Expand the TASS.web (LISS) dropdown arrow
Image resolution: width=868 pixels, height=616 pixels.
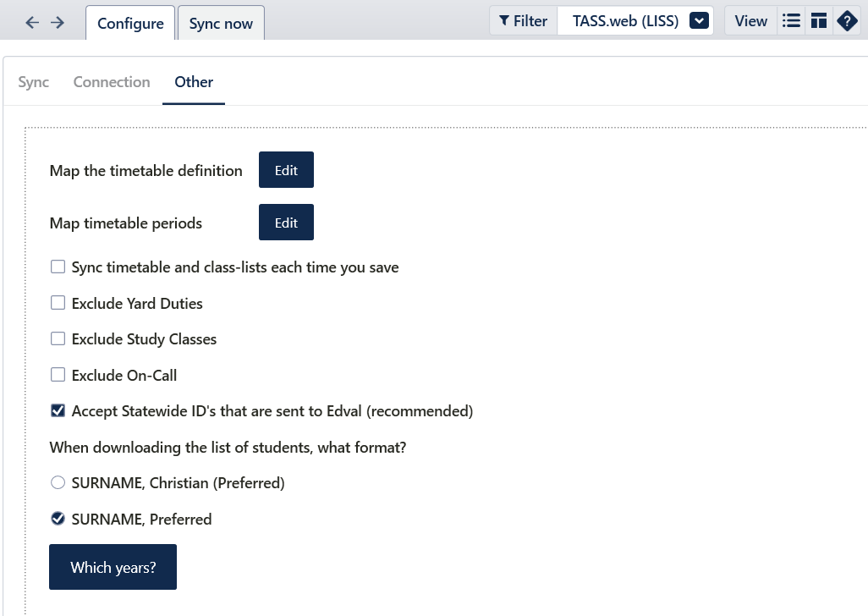698,21
